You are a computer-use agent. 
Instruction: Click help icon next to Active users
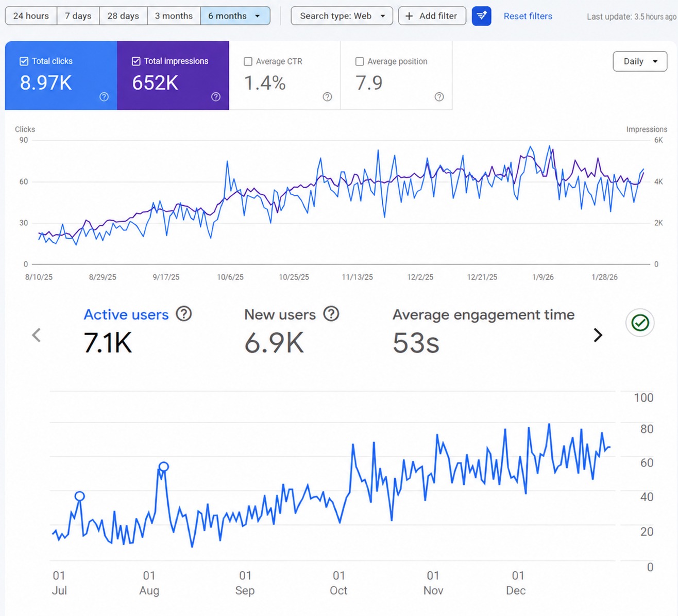click(184, 313)
